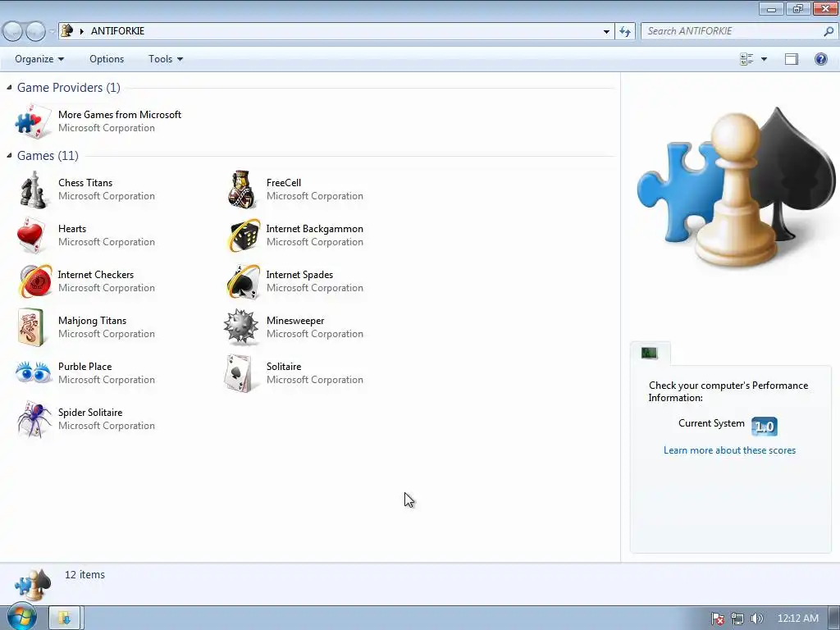Click the details pane games icon

click(x=33, y=585)
